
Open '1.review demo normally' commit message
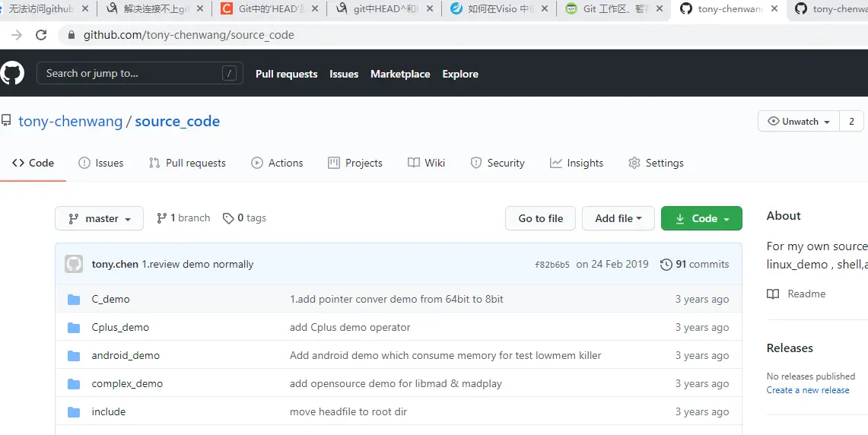tap(198, 265)
